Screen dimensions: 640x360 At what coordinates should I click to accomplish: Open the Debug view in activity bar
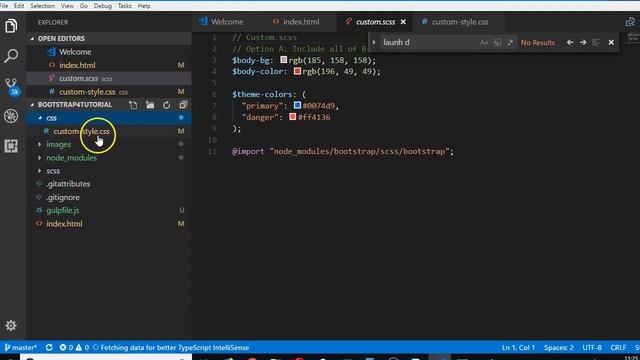[x=11, y=116]
